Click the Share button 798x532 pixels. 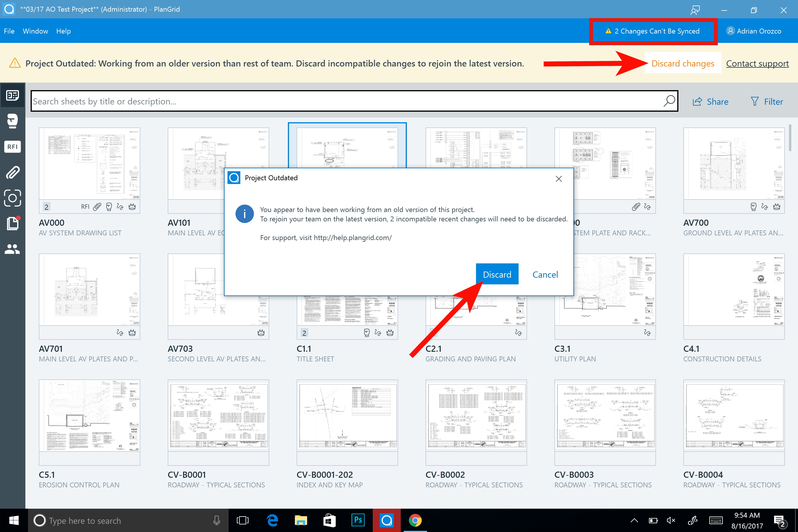click(x=710, y=101)
